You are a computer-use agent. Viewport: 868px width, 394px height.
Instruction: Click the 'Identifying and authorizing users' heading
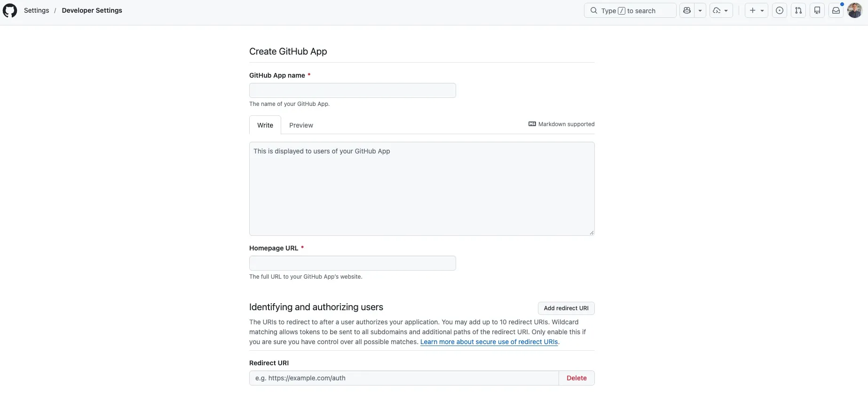[316, 307]
